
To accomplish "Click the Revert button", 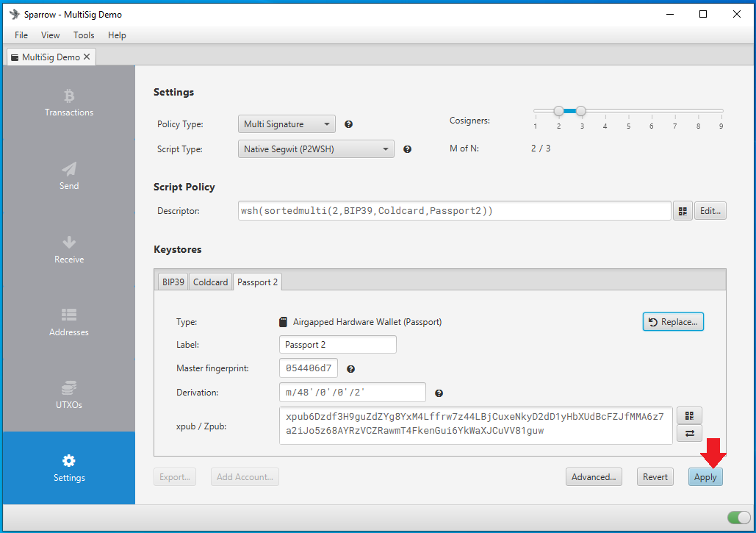I will (655, 477).
